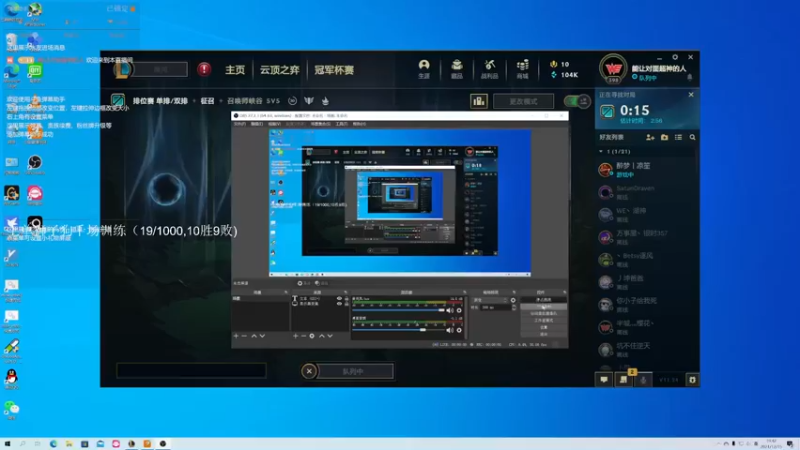The image size is (800, 450).
Task: Click the League logo in top-left of client
Action: click(x=122, y=69)
